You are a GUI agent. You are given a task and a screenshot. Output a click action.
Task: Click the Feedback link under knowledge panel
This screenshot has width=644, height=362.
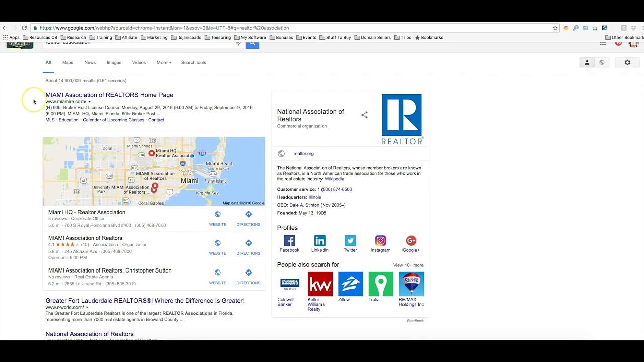(x=415, y=321)
